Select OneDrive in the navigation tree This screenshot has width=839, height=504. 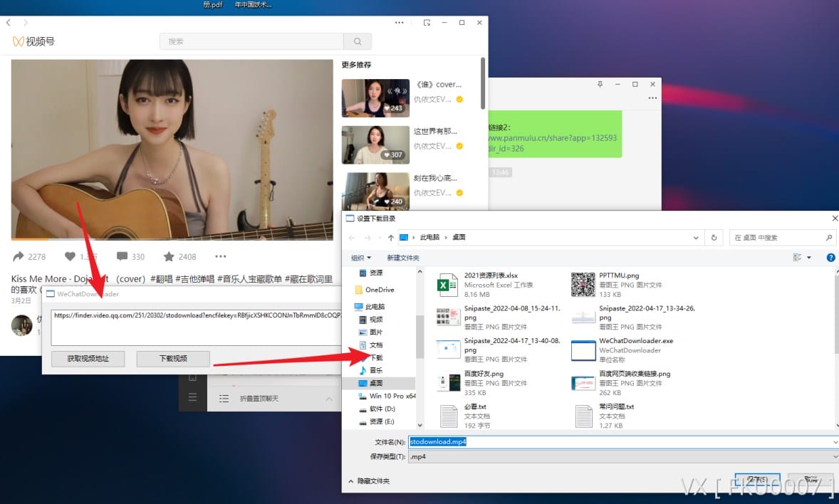380,290
